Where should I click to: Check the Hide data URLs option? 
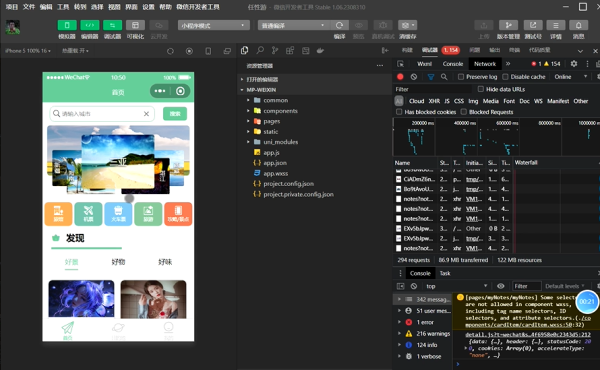tap(481, 89)
